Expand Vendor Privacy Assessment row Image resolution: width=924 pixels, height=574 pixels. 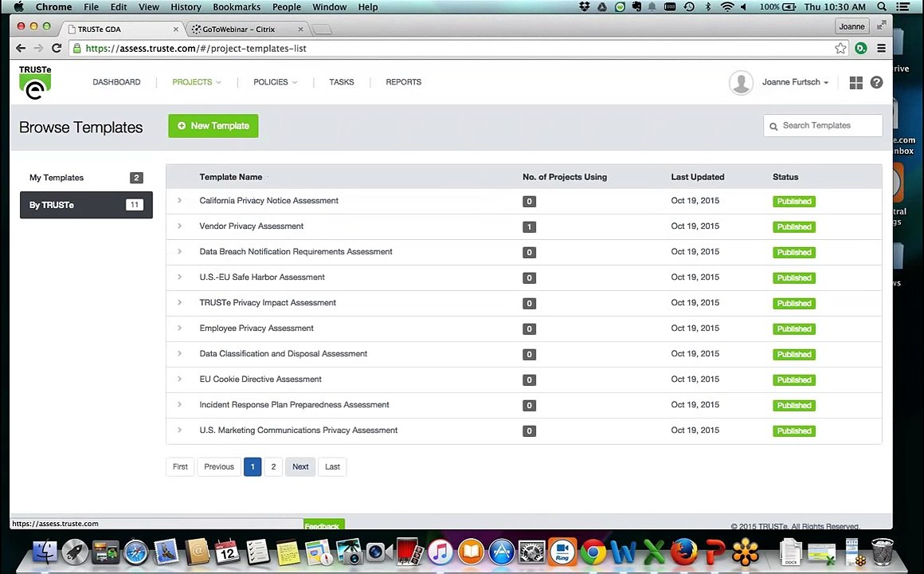pyautogui.click(x=180, y=226)
